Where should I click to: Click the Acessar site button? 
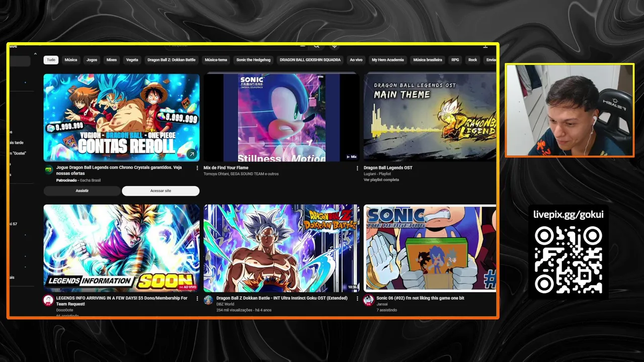click(x=160, y=191)
